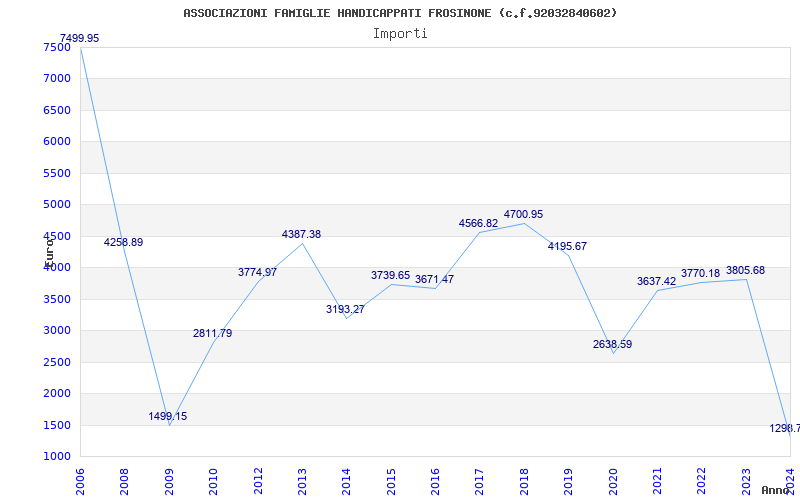Viewport: 800px width, 500px height.
Task: Click the x-axis year 2010
Action: 213,481
